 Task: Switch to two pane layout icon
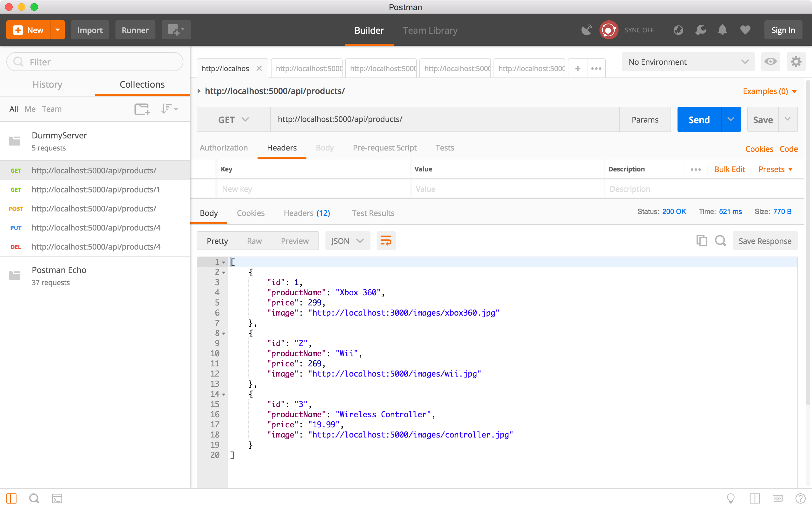pos(755,498)
